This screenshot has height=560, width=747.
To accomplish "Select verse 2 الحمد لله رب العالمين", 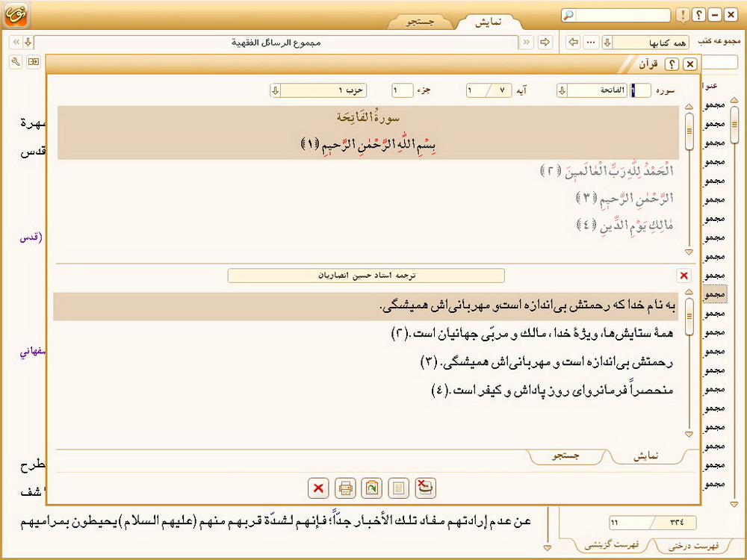I will click(607, 171).
